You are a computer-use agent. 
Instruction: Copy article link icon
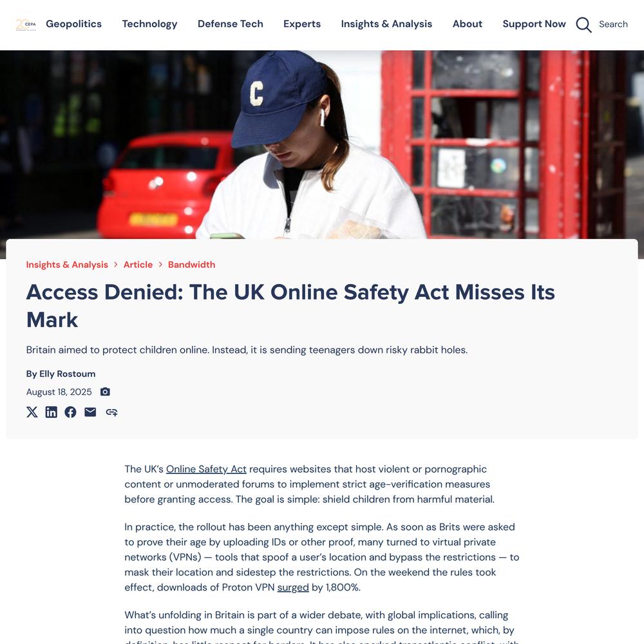pyautogui.click(x=111, y=412)
